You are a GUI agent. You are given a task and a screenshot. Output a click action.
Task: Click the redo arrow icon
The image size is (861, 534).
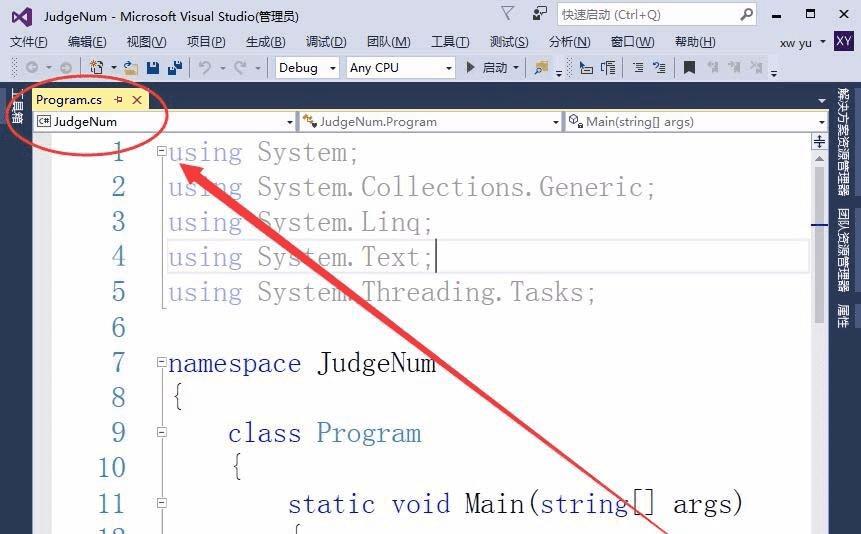241,68
